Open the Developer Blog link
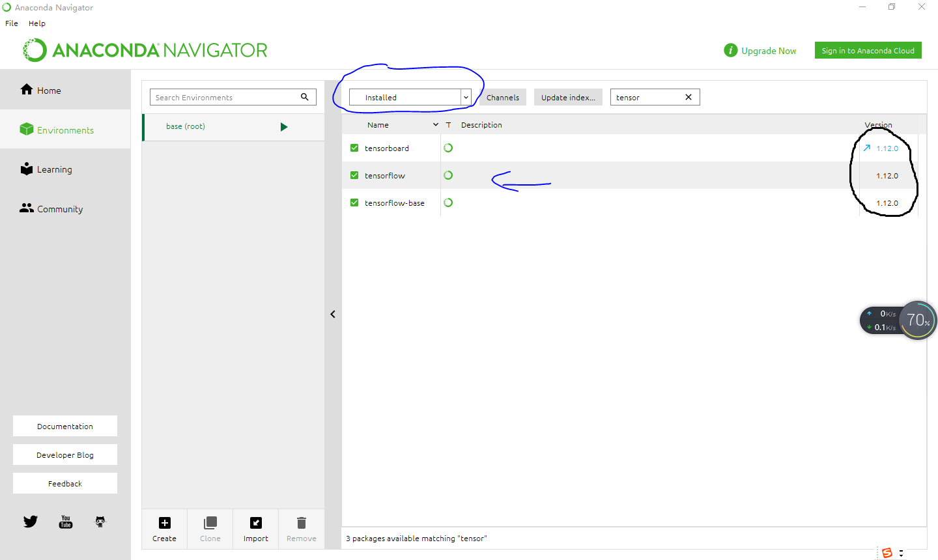 65,455
